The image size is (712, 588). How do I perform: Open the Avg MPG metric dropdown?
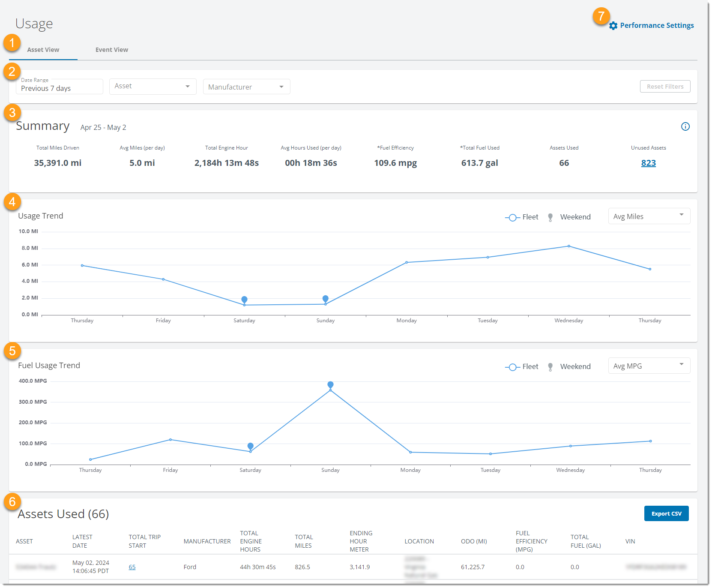tap(649, 366)
